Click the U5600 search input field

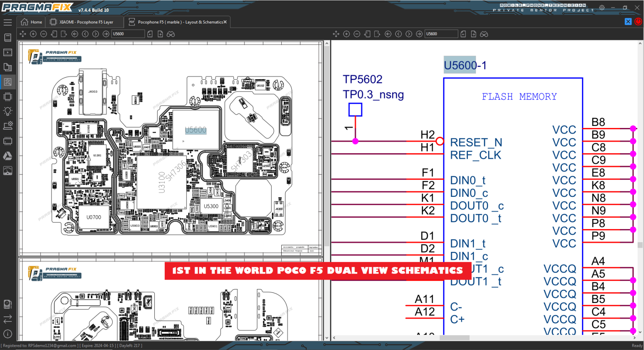click(127, 34)
